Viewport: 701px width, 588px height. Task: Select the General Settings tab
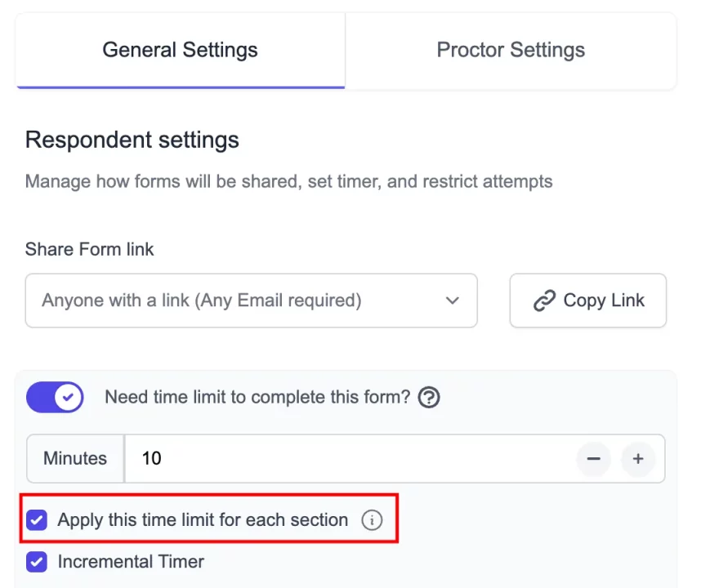pos(180,50)
